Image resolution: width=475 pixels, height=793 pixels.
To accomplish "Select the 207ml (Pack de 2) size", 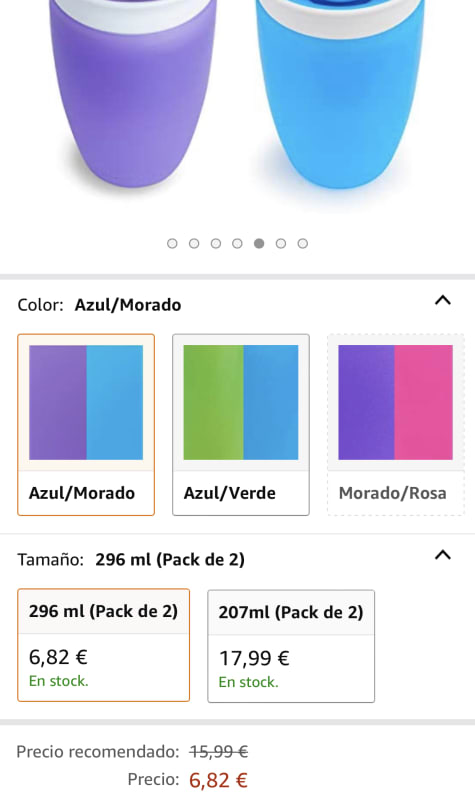I will [291, 646].
